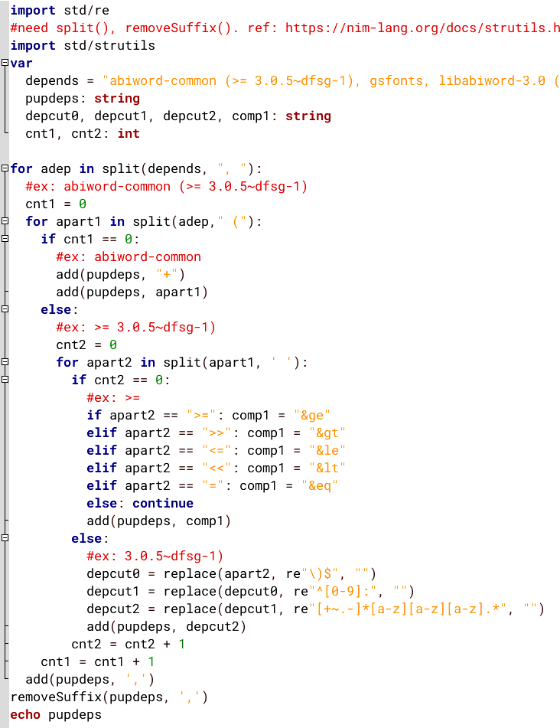The image size is (560, 728).
Task: Click the text 'split(adep,'
Action: [x=174, y=221]
